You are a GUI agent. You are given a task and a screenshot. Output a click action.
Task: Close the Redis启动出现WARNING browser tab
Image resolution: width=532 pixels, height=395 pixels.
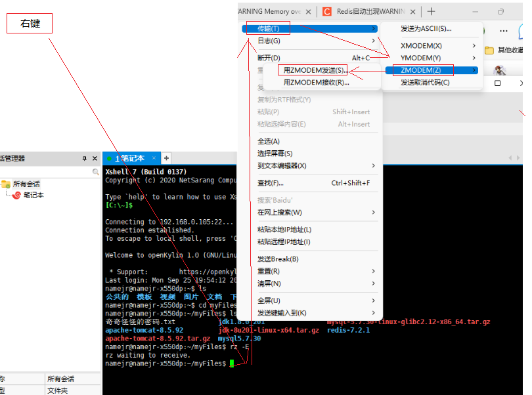click(413, 12)
